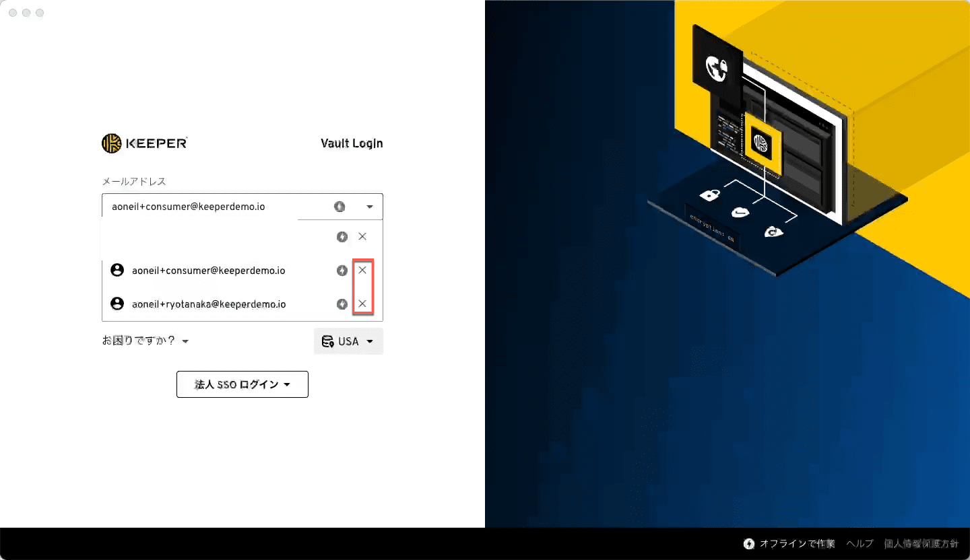The height and width of the screenshot is (560, 970).
Task: Click lightning icon beside aoneil+consumer list entry
Action: 342,271
